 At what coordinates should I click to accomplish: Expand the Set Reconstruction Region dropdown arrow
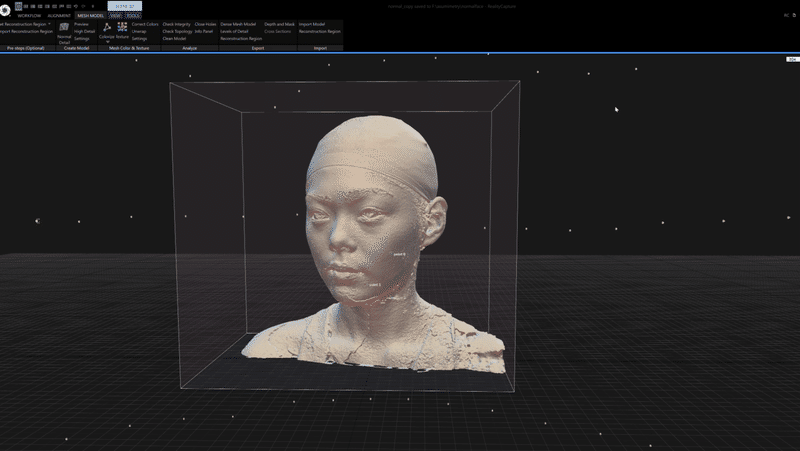click(x=49, y=24)
